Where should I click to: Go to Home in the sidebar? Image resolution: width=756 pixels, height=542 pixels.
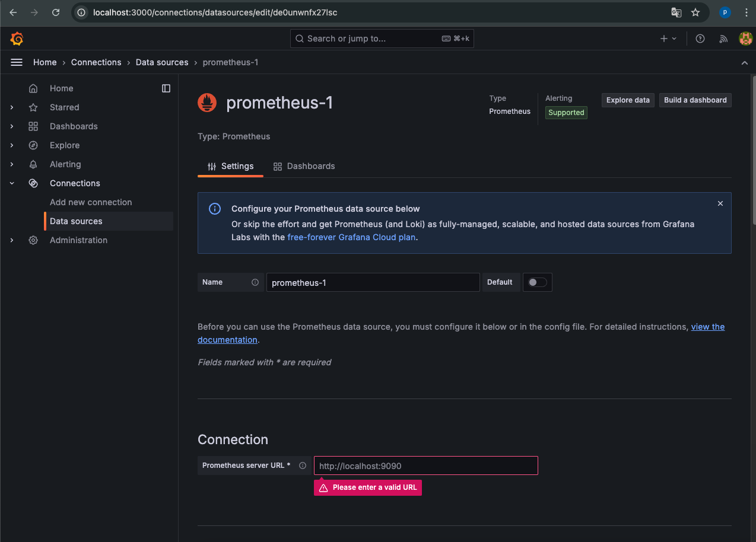(x=62, y=88)
